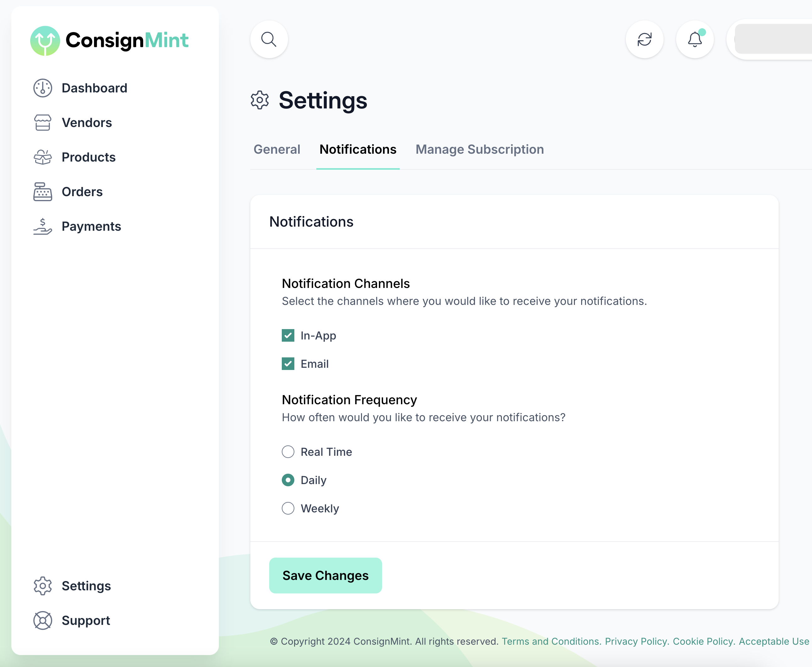Open the Terms and Conditions link
Screen dimensions: 812x667
click(x=551, y=641)
